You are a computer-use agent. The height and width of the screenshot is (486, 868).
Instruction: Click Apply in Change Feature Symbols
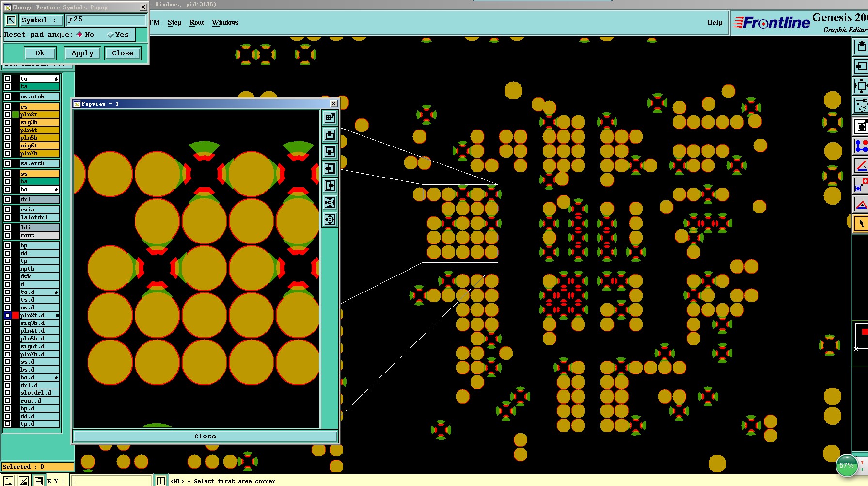[82, 53]
